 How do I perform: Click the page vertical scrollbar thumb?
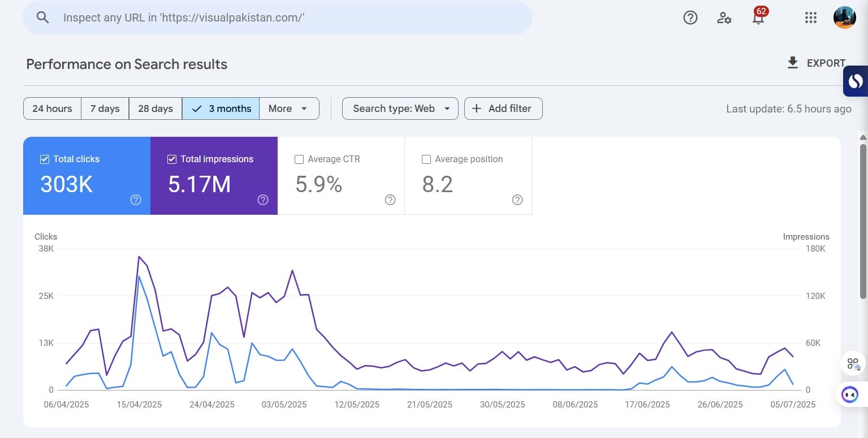point(863,220)
